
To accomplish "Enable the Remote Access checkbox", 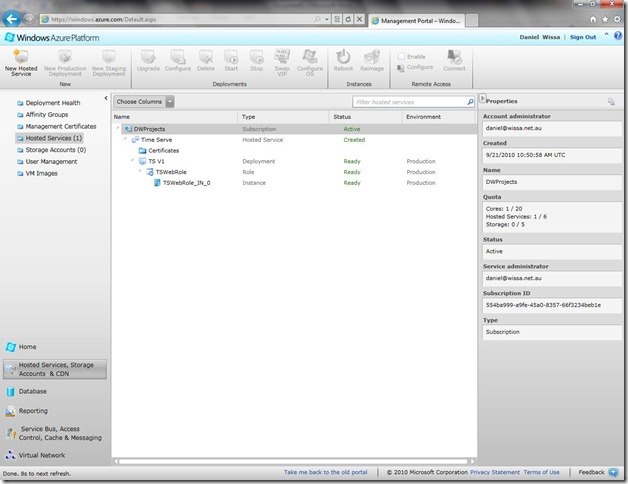I will 402,56.
